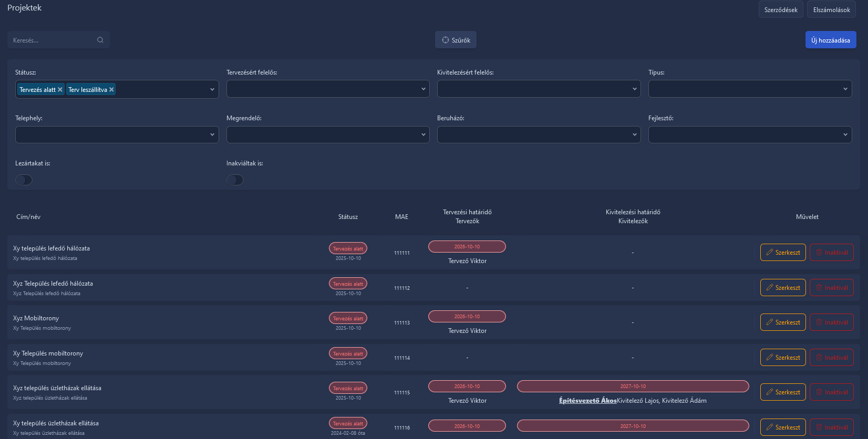Click 'Tervezés alatt' badge of project 111111
This screenshot has height=439, width=868.
point(348,248)
